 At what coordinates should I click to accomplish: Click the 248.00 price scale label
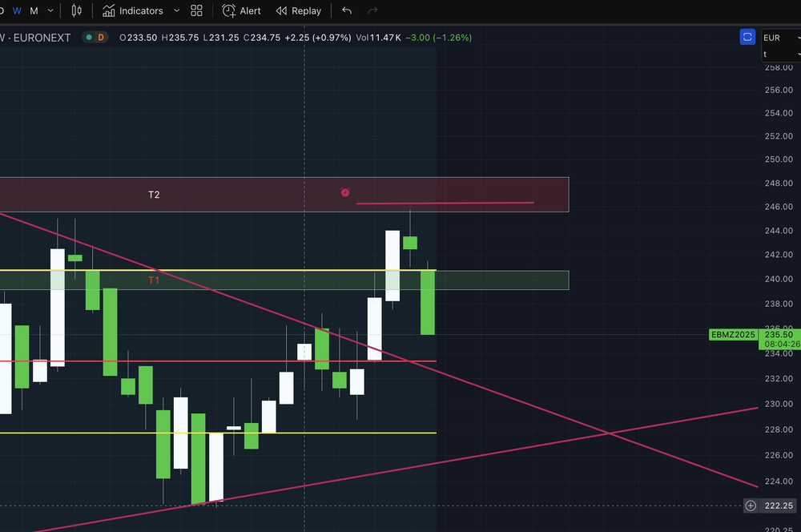(x=779, y=183)
